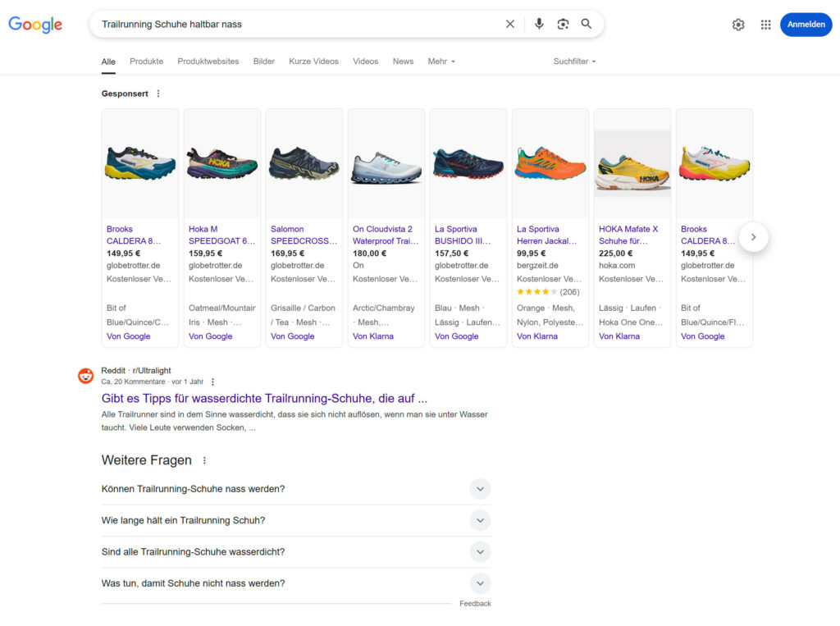The image size is (840, 626).
Task: Click the Weitere Fragen heading
Action: coord(146,460)
